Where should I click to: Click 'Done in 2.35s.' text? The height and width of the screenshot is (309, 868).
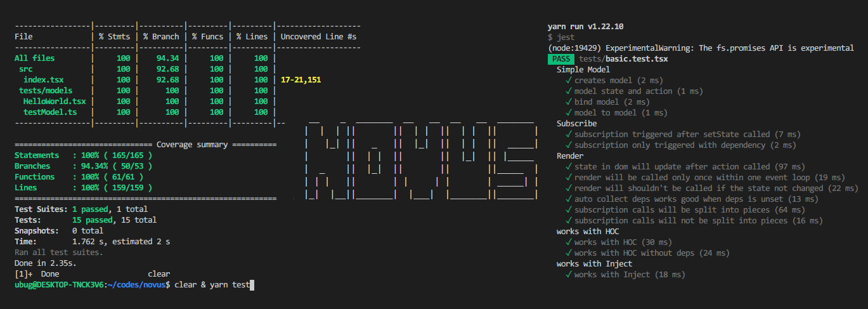point(46,263)
